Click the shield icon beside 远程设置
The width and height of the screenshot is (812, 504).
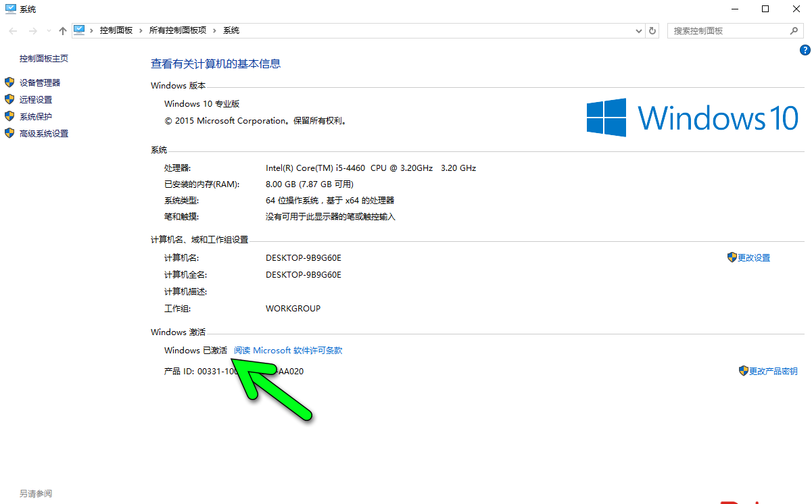[x=9, y=99]
